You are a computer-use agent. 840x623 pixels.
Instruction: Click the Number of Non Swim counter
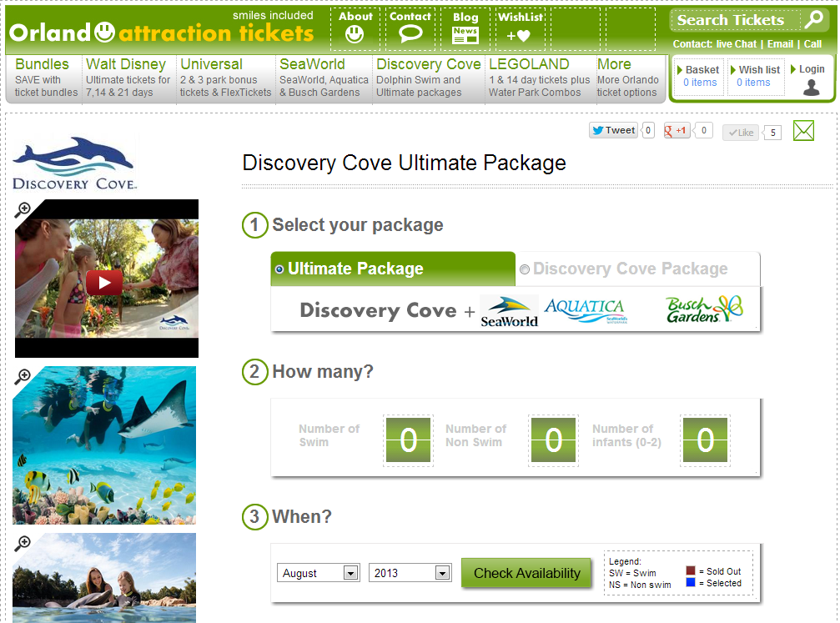pos(553,440)
